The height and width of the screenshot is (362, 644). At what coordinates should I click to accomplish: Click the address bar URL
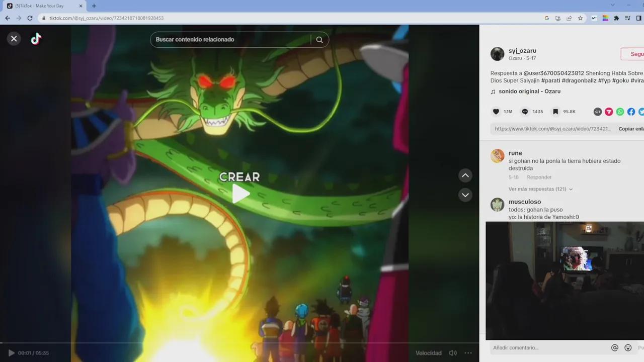(x=106, y=18)
